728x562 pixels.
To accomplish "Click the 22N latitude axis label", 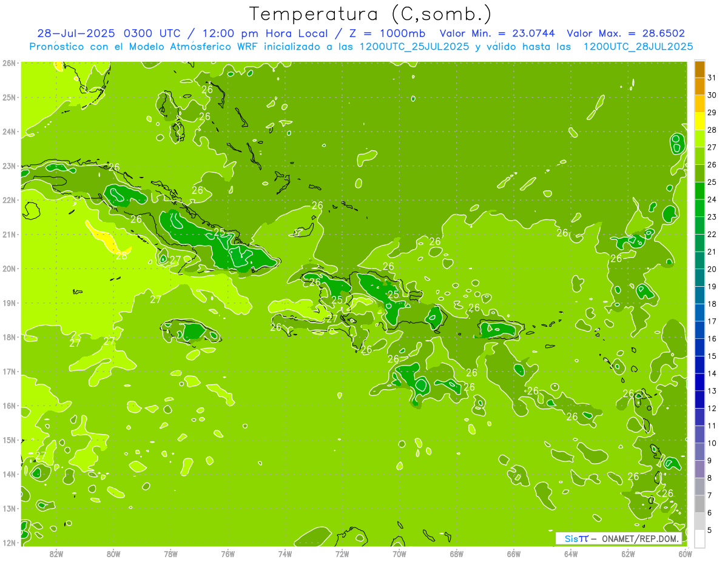I will pyautogui.click(x=8, y=200).
